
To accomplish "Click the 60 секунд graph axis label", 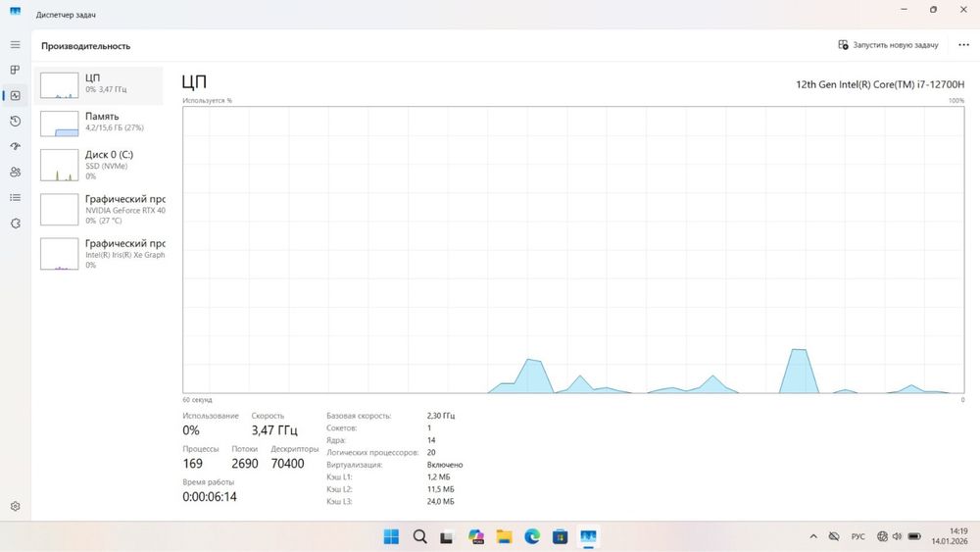I will pos(198,399).
